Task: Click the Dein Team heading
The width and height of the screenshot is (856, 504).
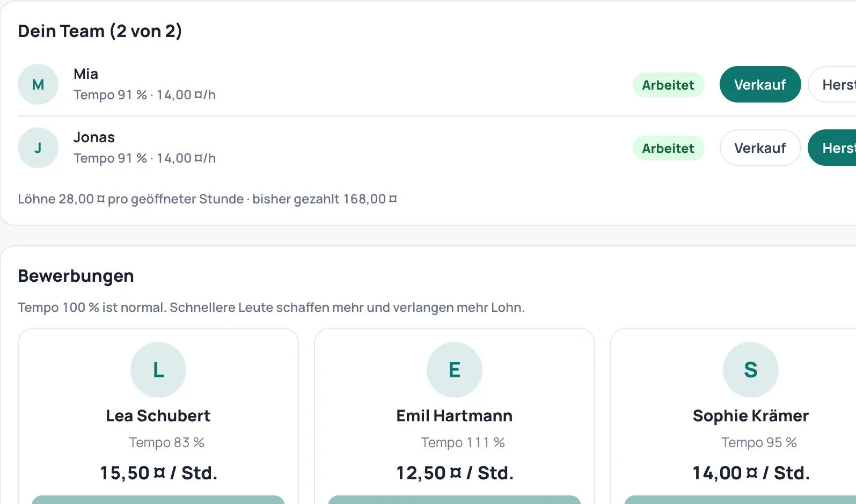Action: click(100, 31)
